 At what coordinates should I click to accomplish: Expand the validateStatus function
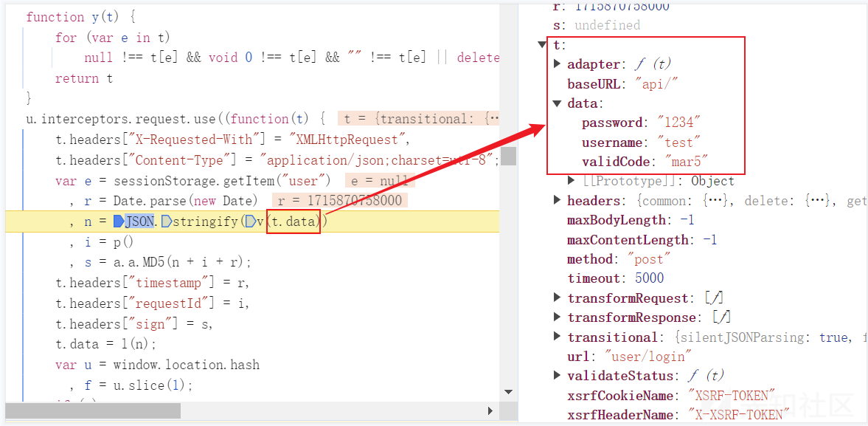pos(558,376)
